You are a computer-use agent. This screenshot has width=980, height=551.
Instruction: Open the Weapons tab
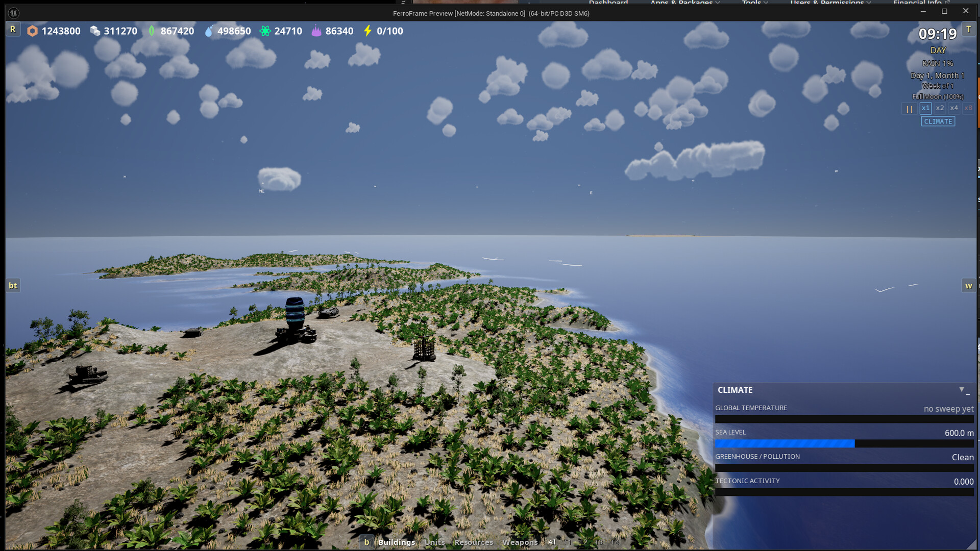click(520, 542)
